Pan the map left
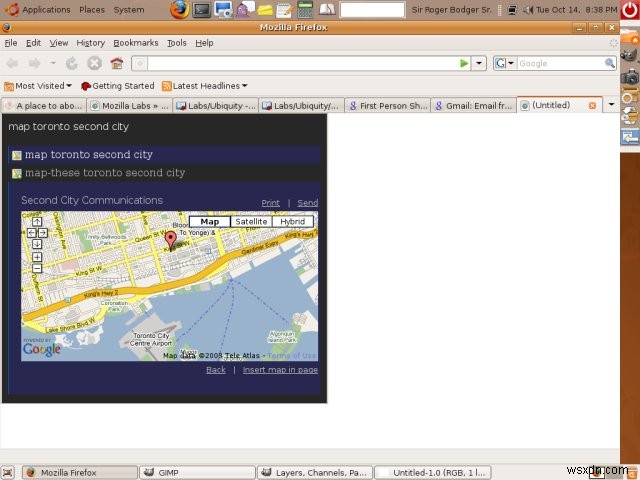 tap(31, 233)
